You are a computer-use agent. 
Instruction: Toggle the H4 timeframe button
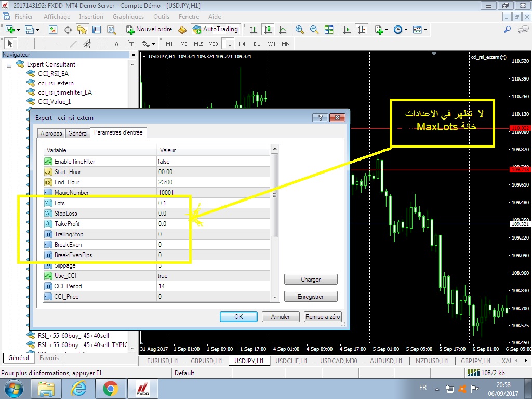(242, 44)
